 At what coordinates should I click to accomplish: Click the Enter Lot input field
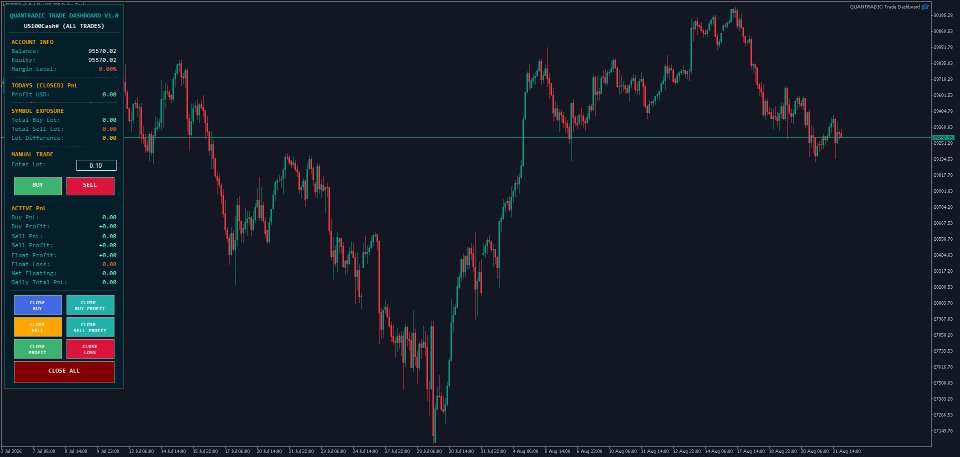click(96, 165)
